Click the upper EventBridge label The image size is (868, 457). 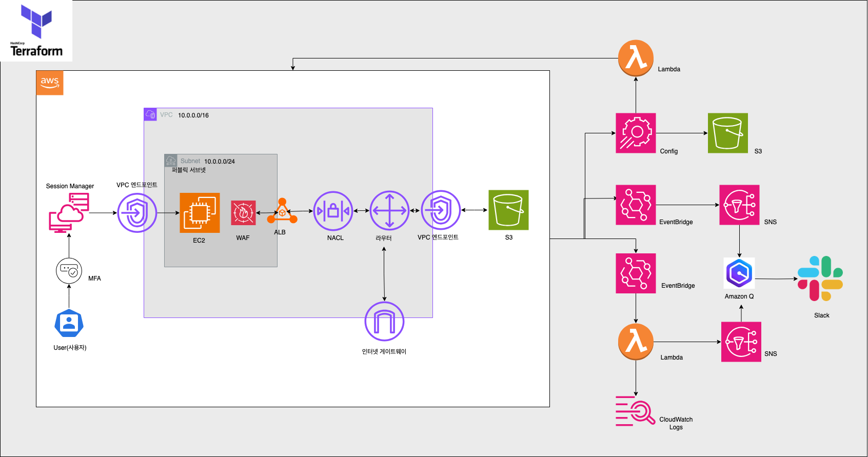point(676,222)
